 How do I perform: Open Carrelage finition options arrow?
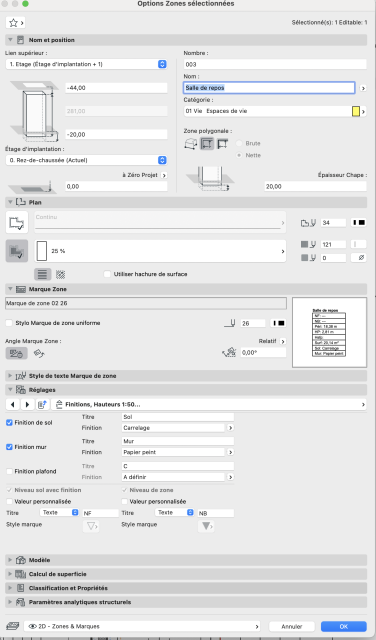point(230,428)
